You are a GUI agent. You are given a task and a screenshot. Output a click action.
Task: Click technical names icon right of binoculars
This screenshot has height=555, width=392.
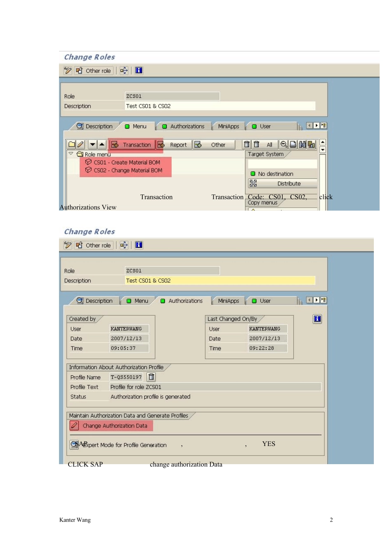click(311, 145)
